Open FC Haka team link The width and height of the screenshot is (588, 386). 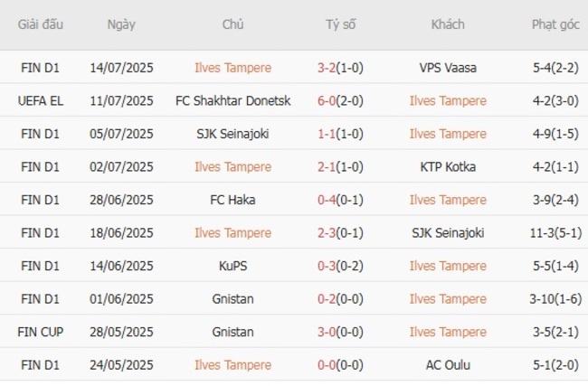pyautogui.click(x=232, y=200)
